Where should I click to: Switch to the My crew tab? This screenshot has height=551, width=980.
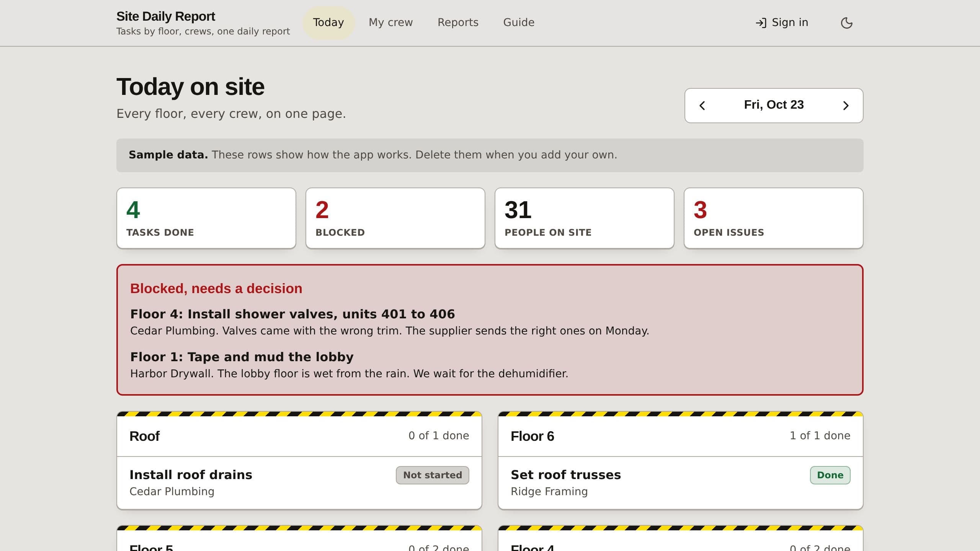pyautogui.click(x=390, y=23)
